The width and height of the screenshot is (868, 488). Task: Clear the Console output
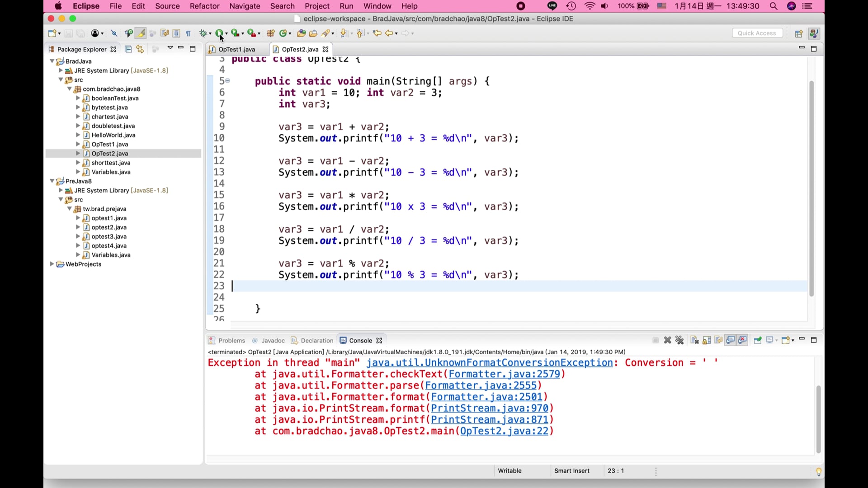coord(694,340)
